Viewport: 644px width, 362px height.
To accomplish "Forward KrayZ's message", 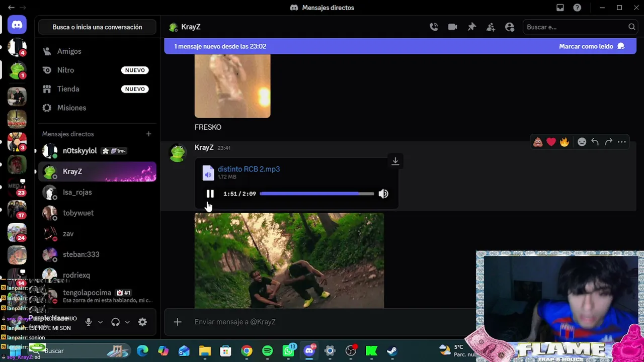I will (608, 142).
